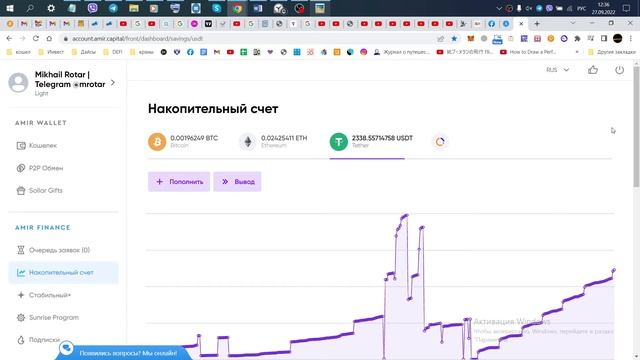Click the Вывод withdraw button

click(x=237, y=182)
